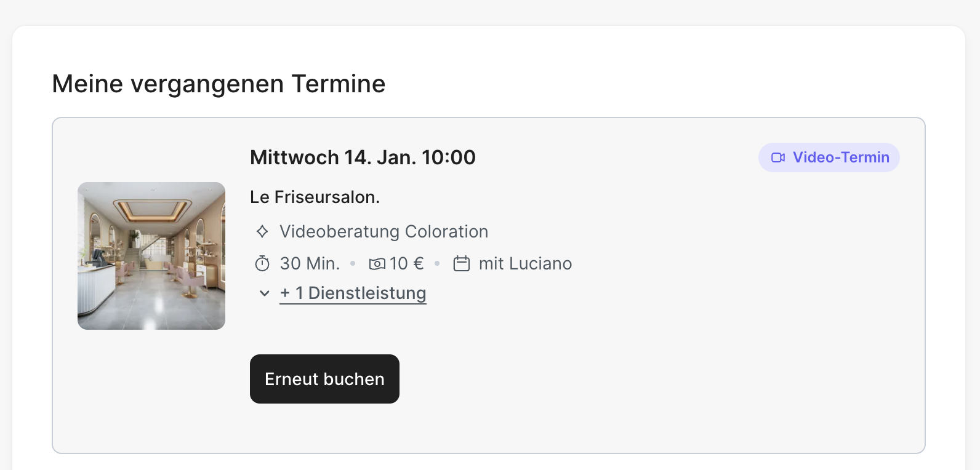Screen dimensions: 980x470
Task: Click the stopwatch duration icon
Action: (x=262, y=264)
